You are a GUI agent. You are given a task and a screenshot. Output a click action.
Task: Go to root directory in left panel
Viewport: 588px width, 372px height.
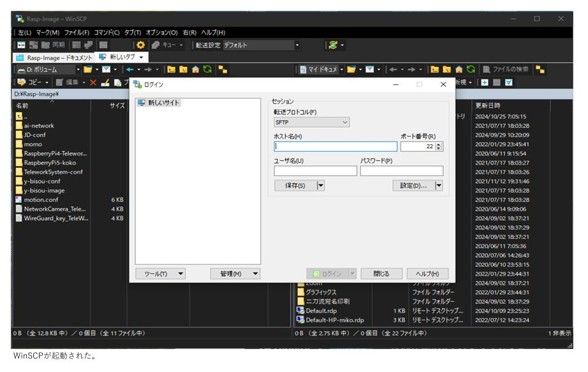[184, 70]
